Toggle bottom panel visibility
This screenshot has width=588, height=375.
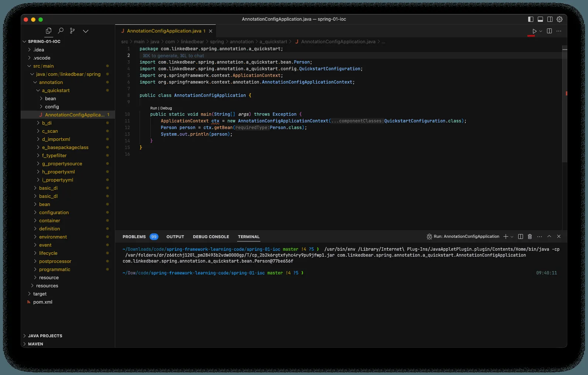tap(540, 19)
